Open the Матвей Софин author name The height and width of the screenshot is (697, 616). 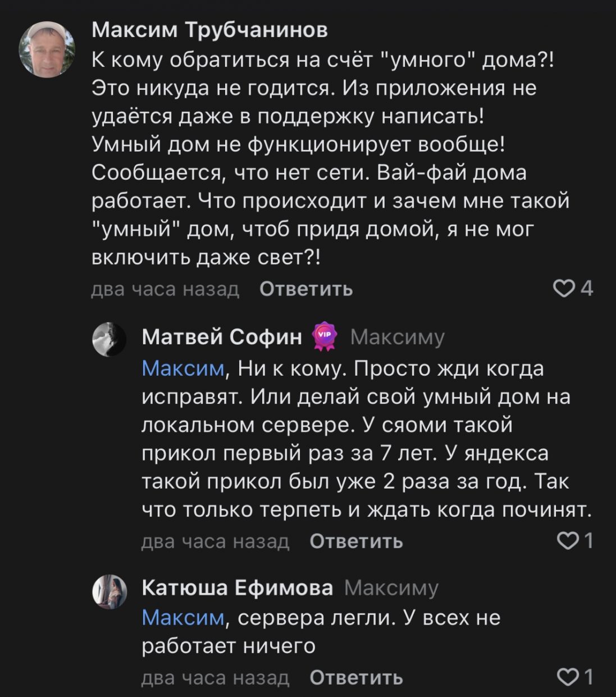[222, 337]
